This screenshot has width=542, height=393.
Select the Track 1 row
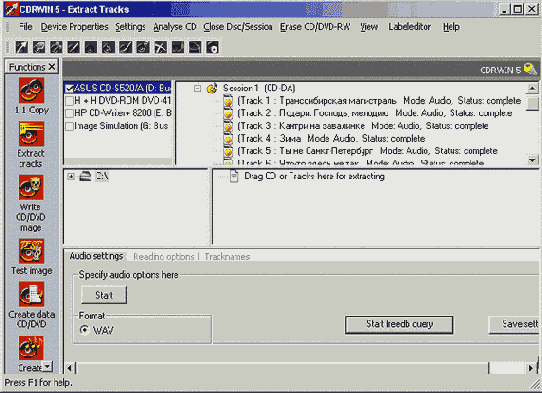point(379,101)
